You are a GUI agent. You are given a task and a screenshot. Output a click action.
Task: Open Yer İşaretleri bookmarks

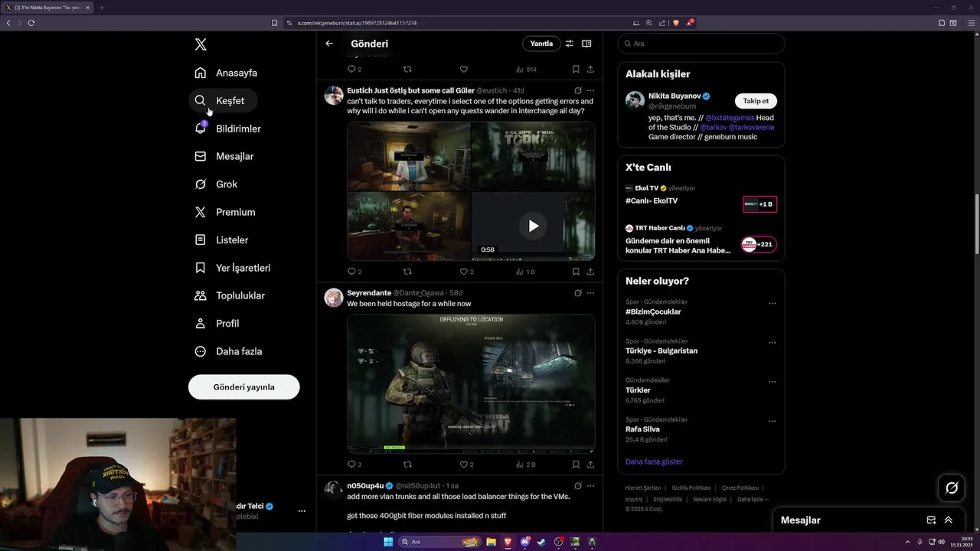coord(233,268)
